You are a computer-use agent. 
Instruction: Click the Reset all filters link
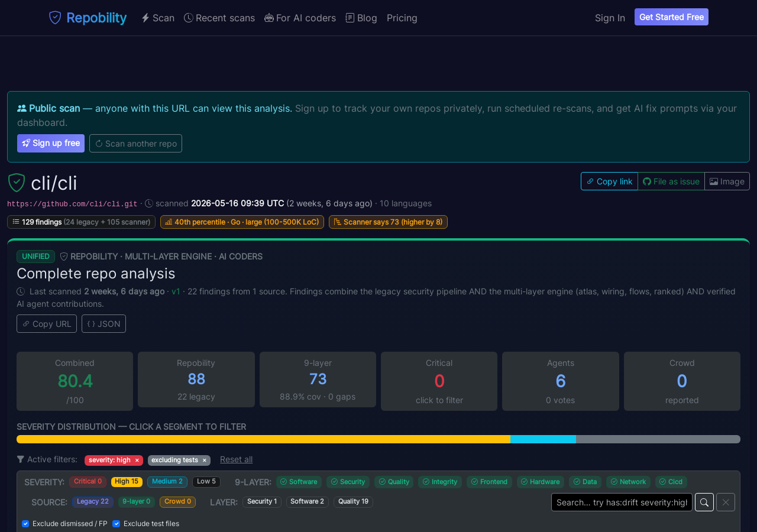tap(236, 459)
